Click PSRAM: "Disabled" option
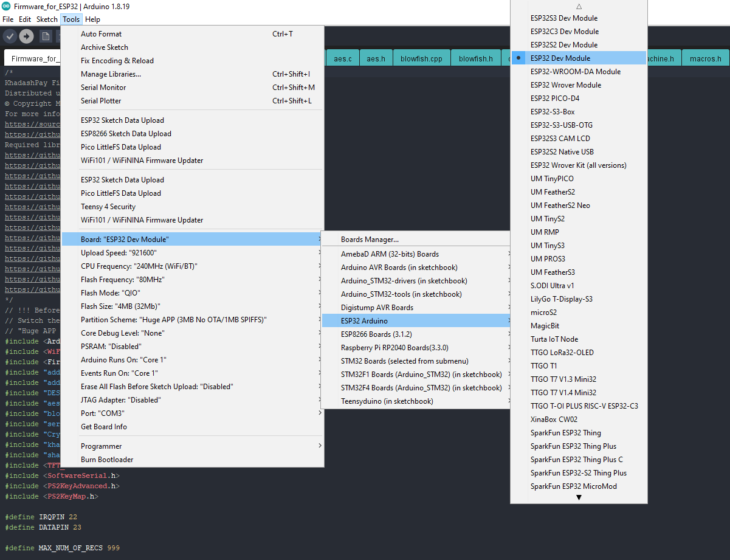Image resolution: width=730 pixels, height=560 pixels. point(193,347)
